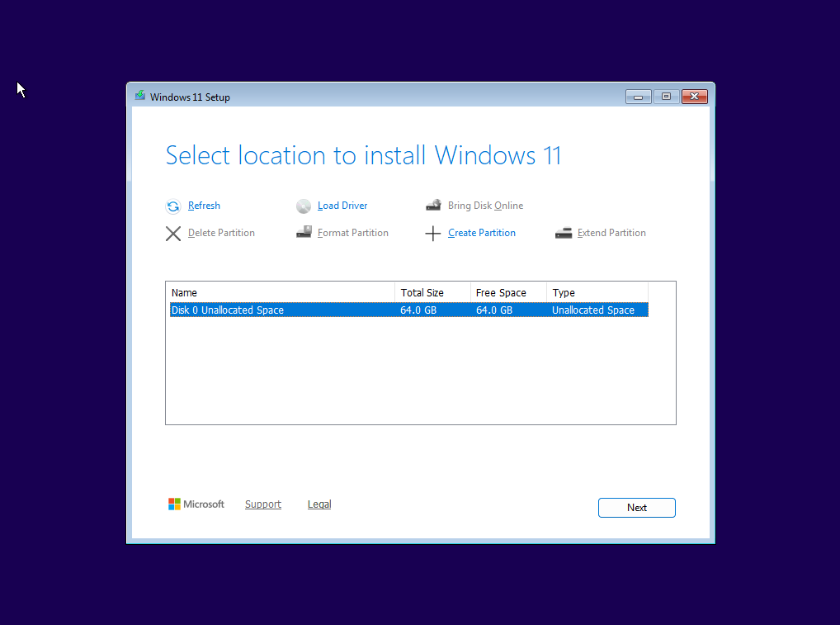The image size is (840, 625).
Task: Click the Microsoft four-color logo
Action: (174, 504)
